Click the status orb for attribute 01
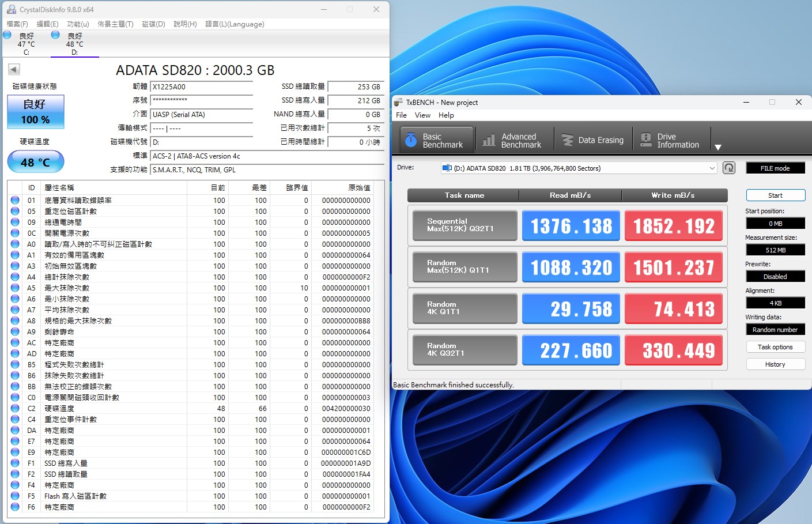 click(15, 200)
